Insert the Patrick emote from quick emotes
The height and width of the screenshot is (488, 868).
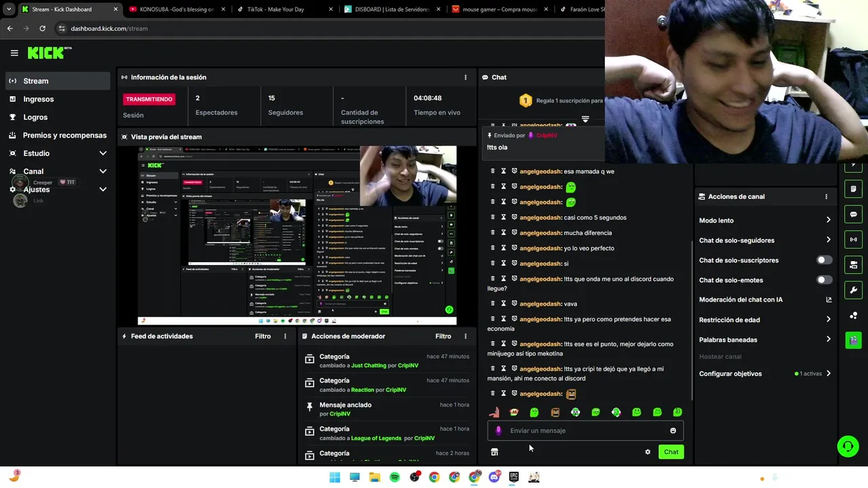494,412
